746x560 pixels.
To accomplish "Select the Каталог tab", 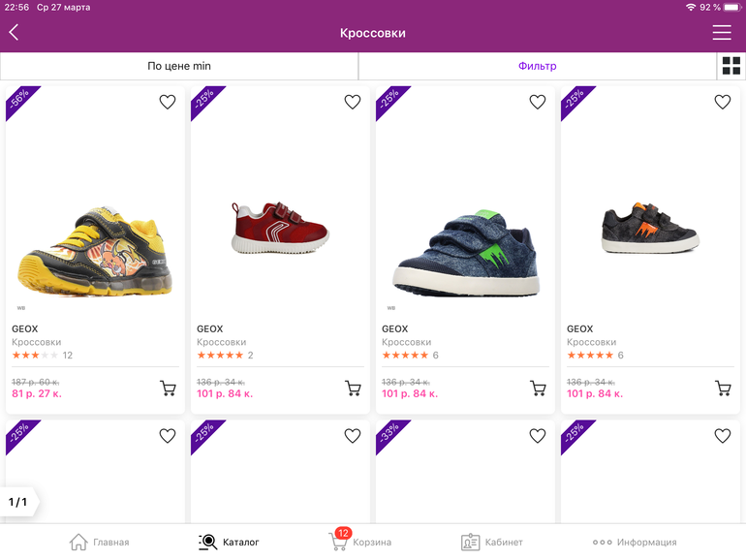I will [229, 542].
